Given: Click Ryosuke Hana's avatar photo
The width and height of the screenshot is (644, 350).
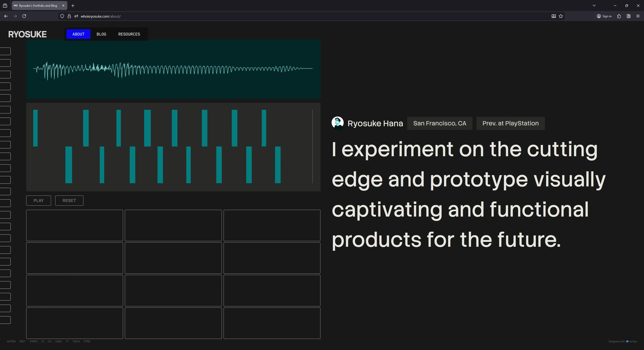Looking at the screenshot, I should pyautogui.click(x=337, y=123).
